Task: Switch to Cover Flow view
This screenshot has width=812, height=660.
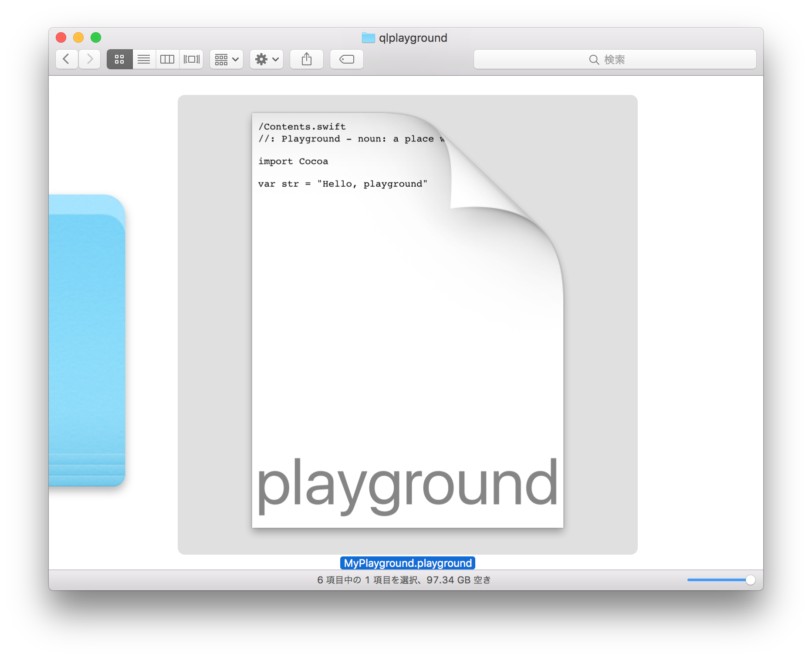Action: pyautogui.click(x=191, y=59)
